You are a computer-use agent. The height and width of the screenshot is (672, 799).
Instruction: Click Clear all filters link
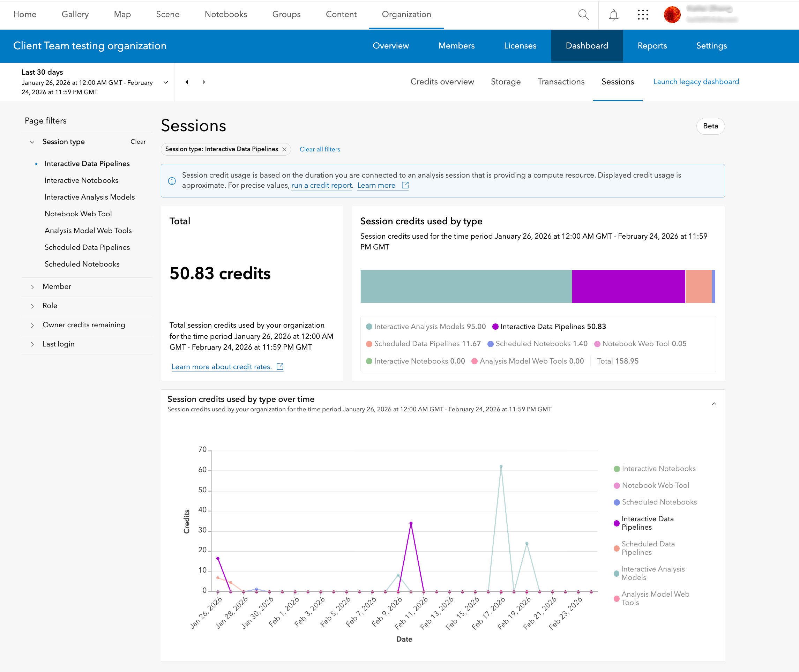(320, 149)
